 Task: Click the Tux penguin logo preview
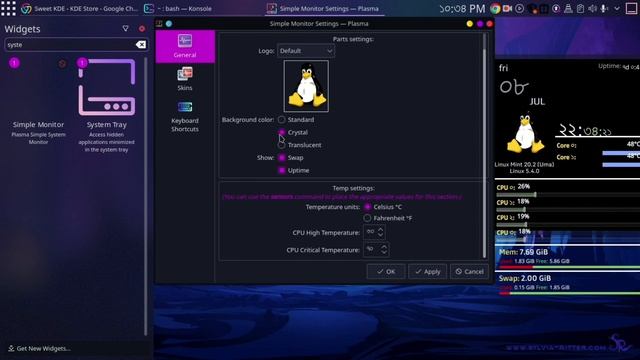coord(306,86)
